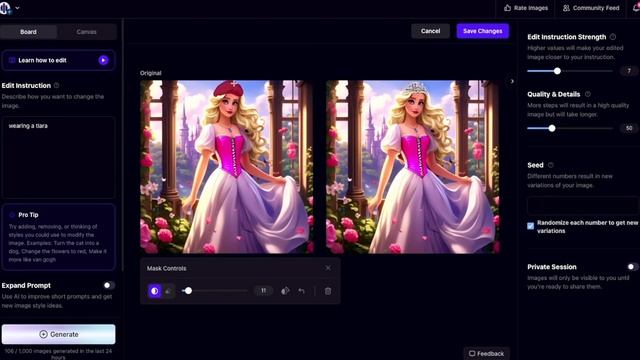Click the quality value 50 box
This screenshot has height=360, width=640.
click(629, 128)
